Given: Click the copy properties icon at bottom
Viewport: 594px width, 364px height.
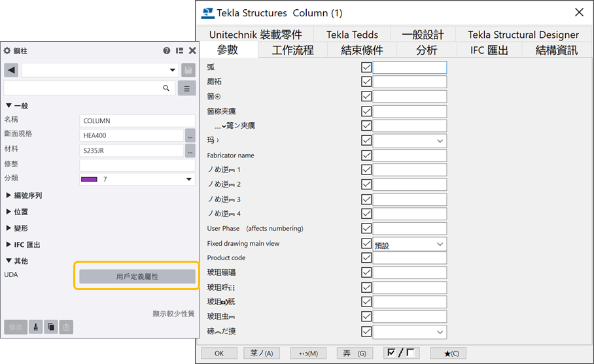Looking at the screenshot, I should tap(51, 327).
